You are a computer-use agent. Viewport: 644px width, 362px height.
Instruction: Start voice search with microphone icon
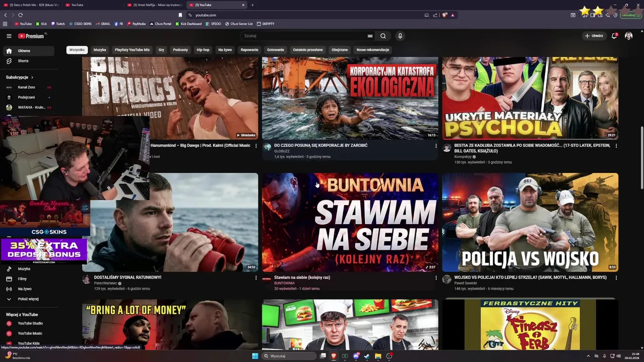400,36
